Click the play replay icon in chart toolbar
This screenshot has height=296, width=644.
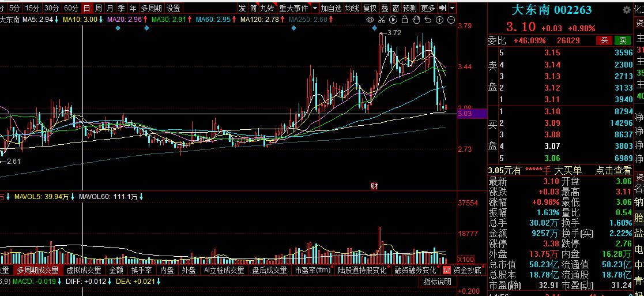393,20
